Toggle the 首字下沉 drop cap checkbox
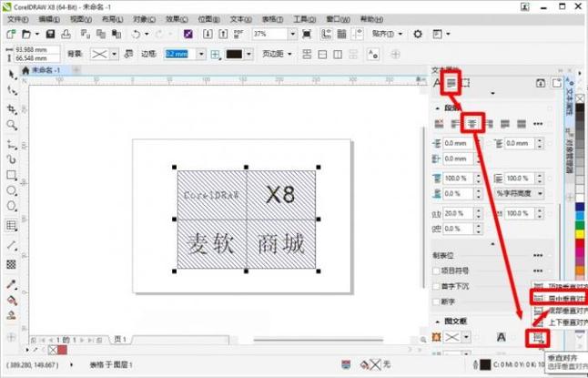The image size is (588, 378). pyautogui.click(x=436, y=286)
